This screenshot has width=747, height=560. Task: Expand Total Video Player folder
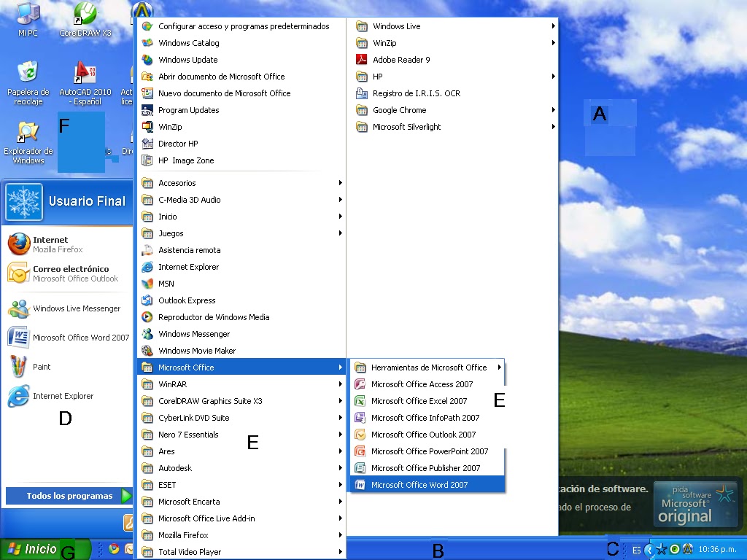(241, 552)
